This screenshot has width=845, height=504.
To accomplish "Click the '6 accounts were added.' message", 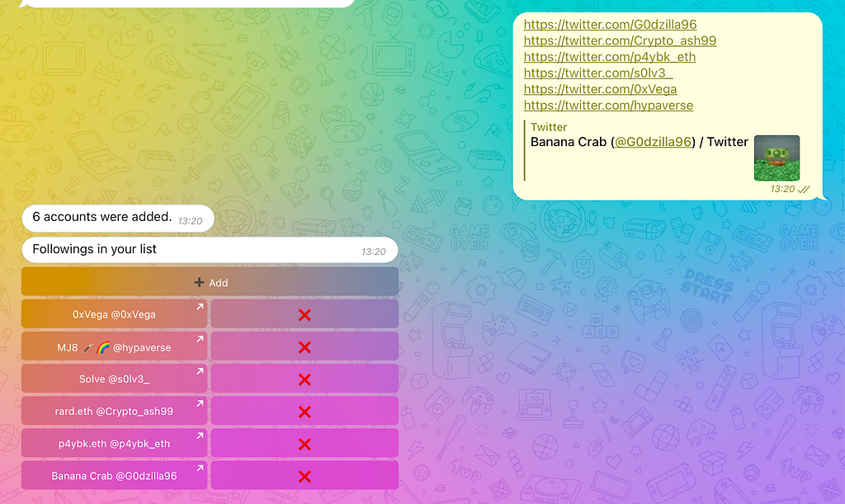I will pos(117,218).
